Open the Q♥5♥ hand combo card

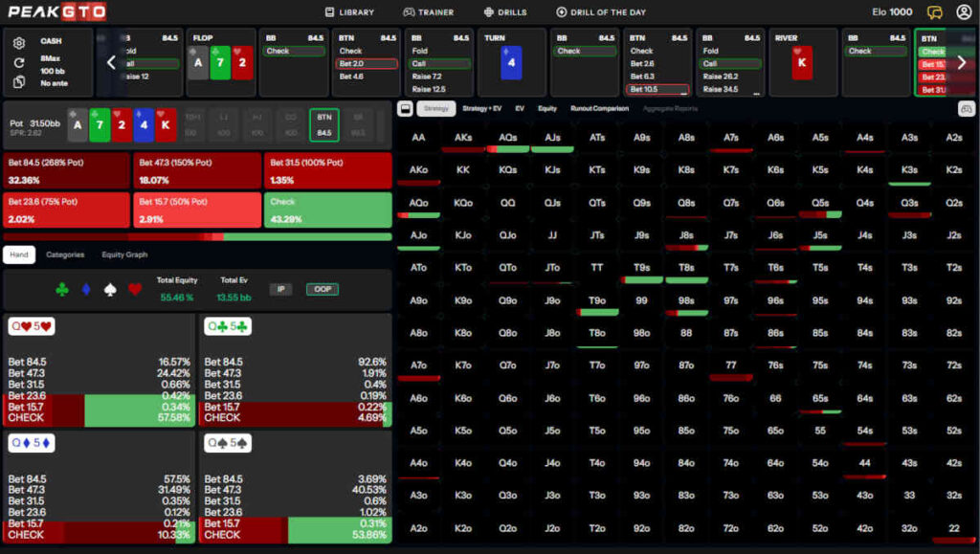coord(100,370)
